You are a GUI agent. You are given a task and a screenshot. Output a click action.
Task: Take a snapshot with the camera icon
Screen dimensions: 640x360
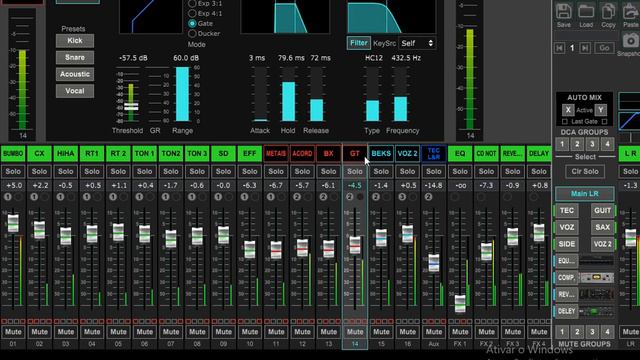coord(631,41)
